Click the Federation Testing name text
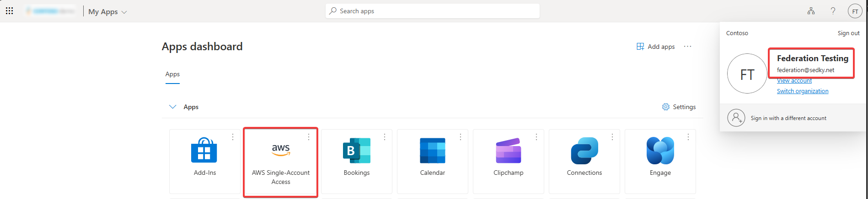The width and height of the screenshot is (868, 199). 812,58
